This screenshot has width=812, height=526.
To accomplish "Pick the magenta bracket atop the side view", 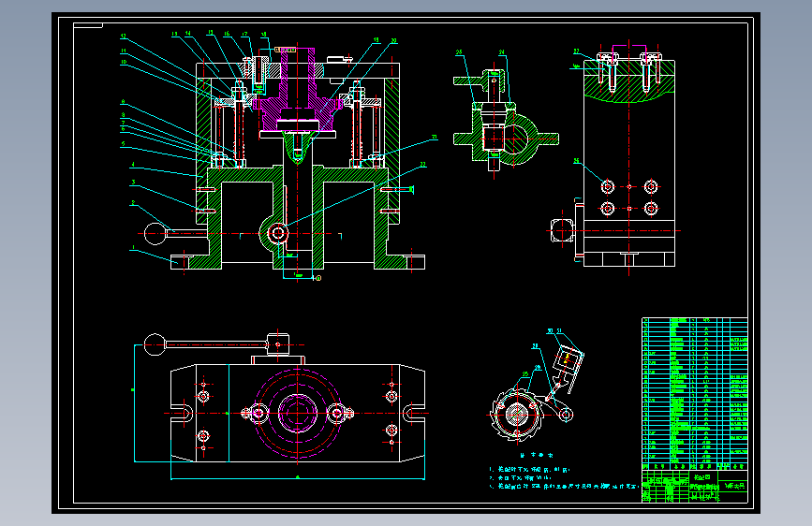I will (x=629, y=51).
